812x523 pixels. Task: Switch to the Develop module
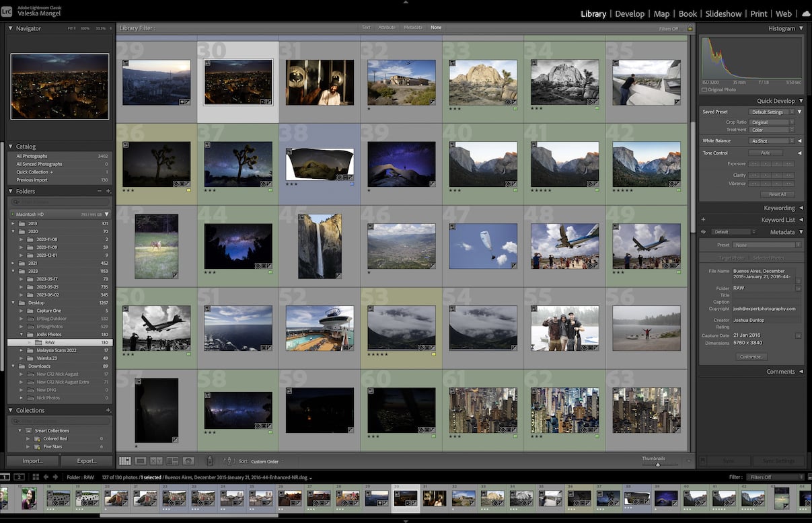(630, 13)
